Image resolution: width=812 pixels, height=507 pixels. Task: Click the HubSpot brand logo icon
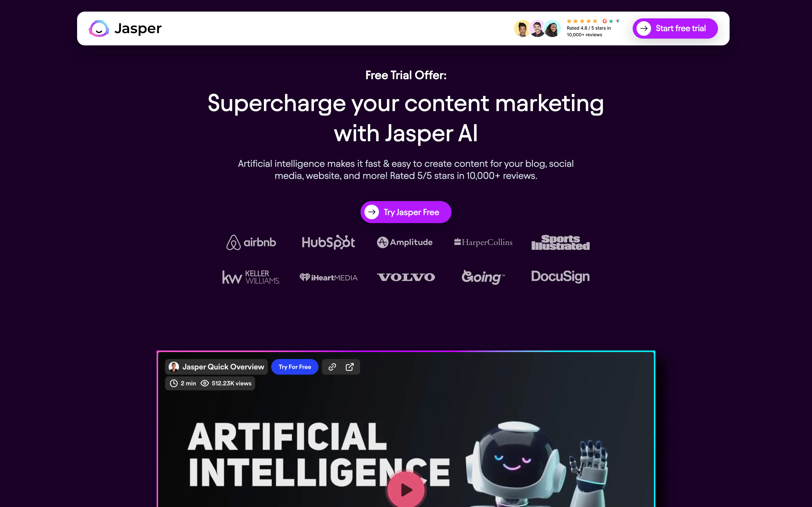(x=328, y=242)
